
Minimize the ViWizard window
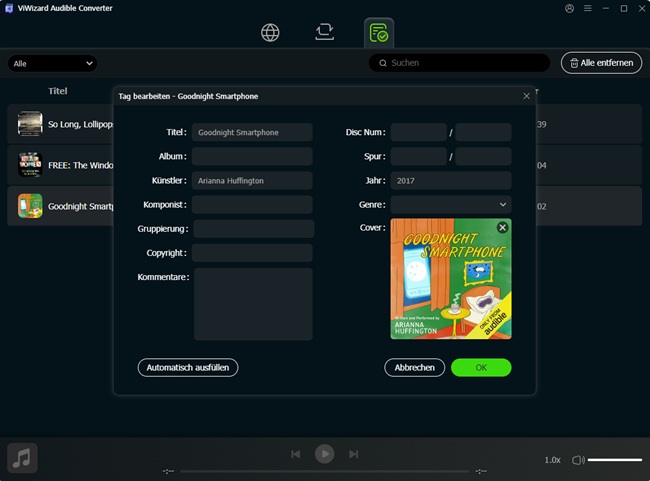(x=606, y=8)
